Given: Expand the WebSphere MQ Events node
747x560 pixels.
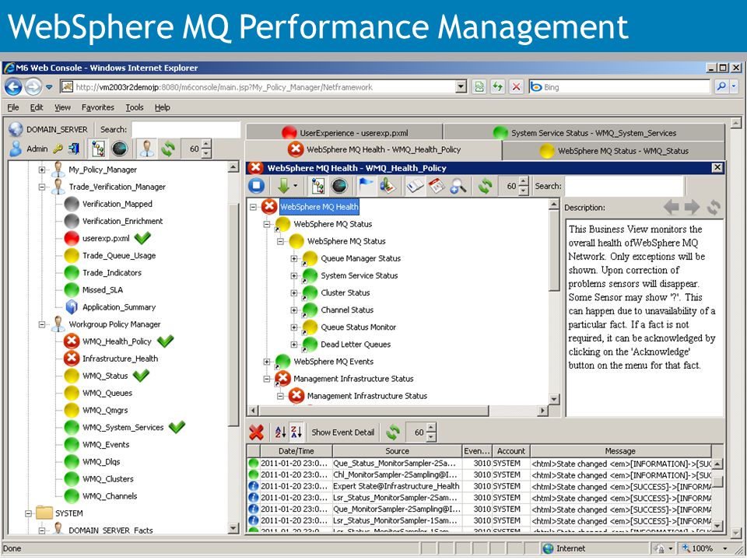Looking at the screenshot, I should pyautogui.click(x=267, y=362).
